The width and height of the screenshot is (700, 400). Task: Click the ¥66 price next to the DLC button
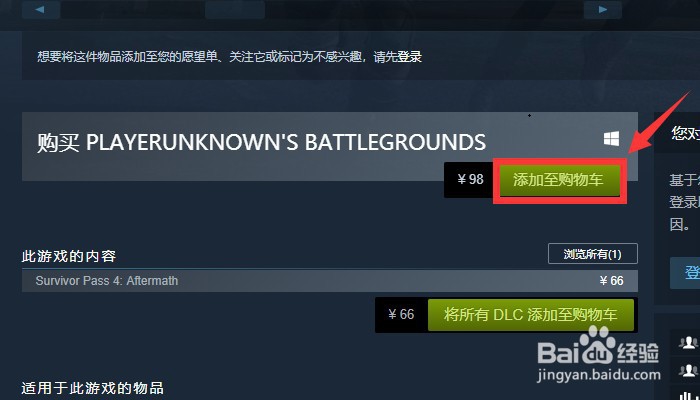tap(401, 314)
